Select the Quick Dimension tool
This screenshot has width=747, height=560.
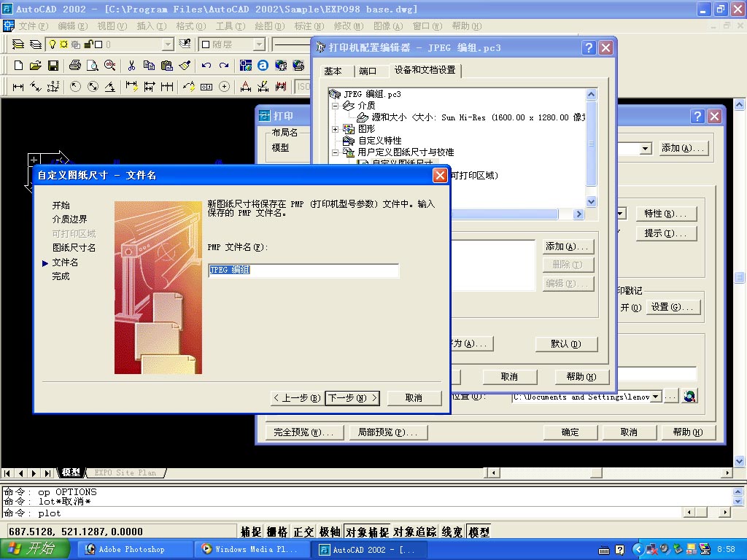[x=131, y=87]
